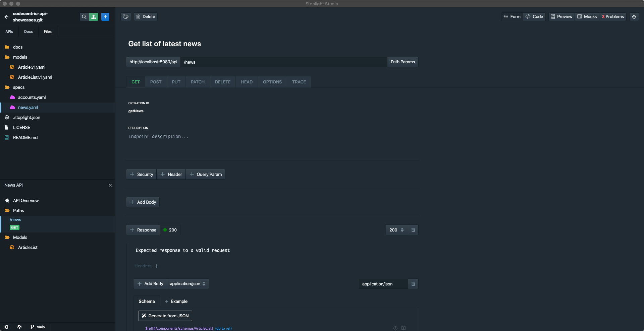
Task: Open settings gear in bottom status bar
Action: tap(6, 327)
